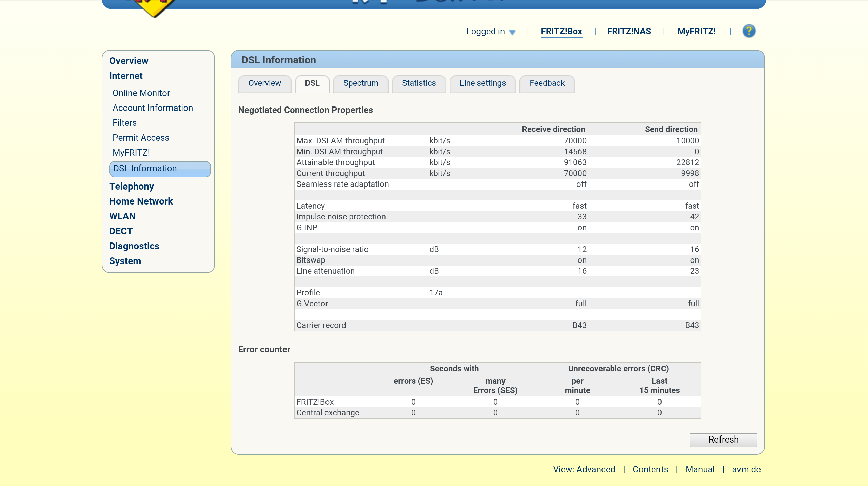The image size is (868, 486).
Task: Expand the Logged in dropdown arrow
Action: [x=512, y=32]
